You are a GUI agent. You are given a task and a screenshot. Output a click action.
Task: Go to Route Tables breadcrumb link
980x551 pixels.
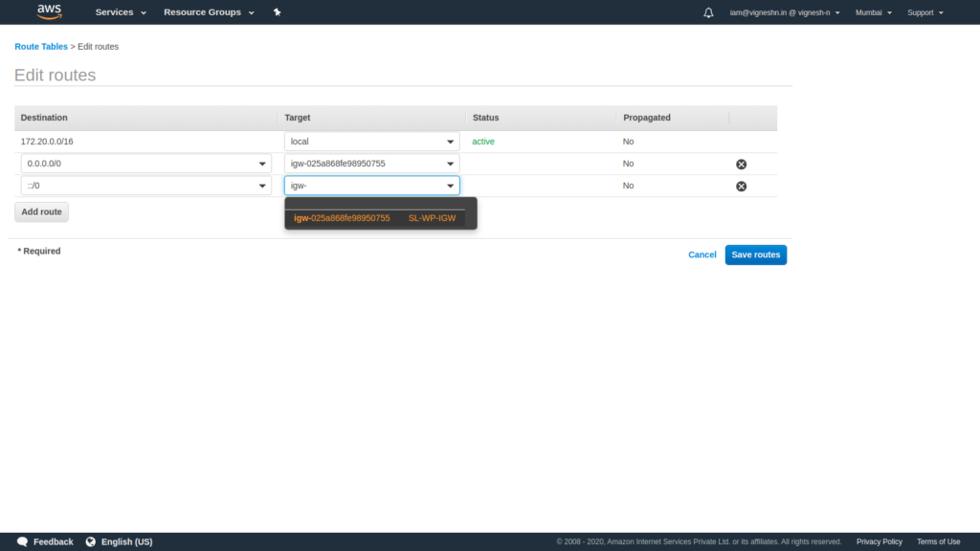click(40, 46)
